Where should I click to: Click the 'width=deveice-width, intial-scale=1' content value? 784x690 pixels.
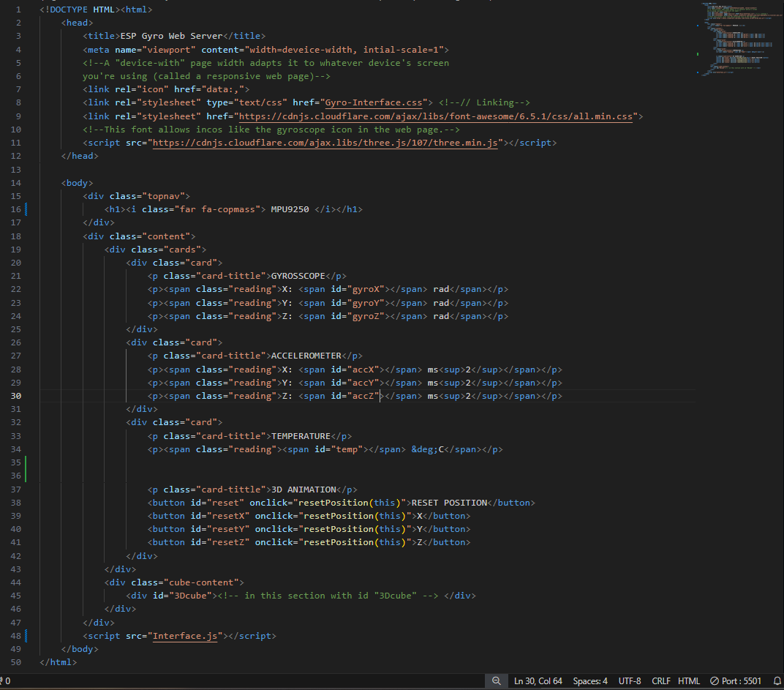(344, 50)
